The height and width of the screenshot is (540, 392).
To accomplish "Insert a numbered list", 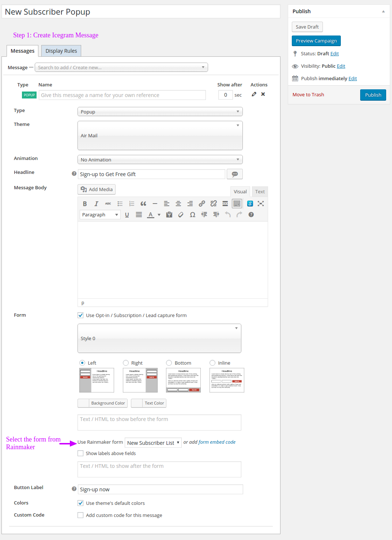I will coord(132,204).
